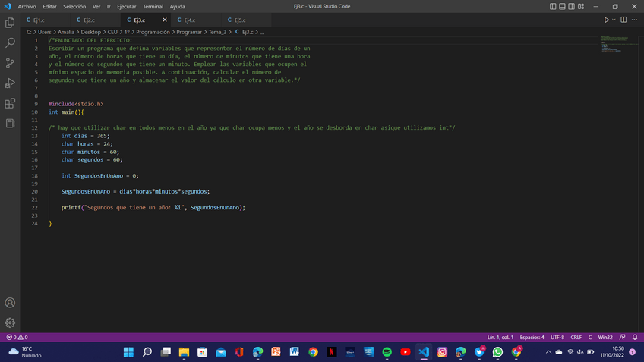This screenshot has width=644, height=362.
Task: Toggle the secondary side bar layout button
Action: [573, 6]
